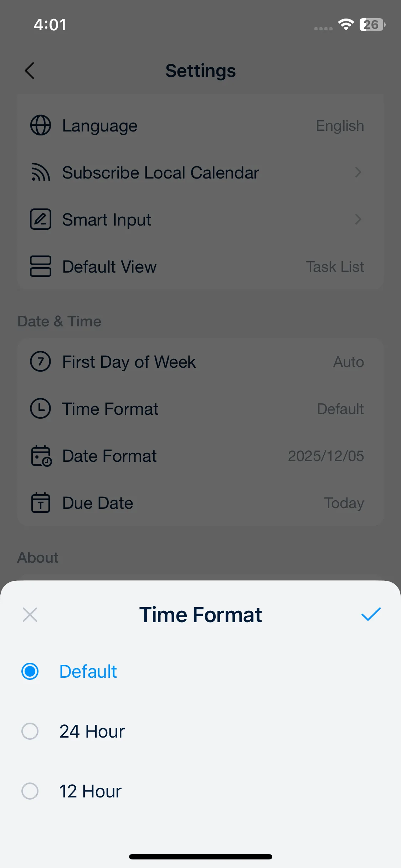The height and width of the screenshot is (868, 401).
Task: Expand Smart Input via its chevron
Action: click(358, 219)
